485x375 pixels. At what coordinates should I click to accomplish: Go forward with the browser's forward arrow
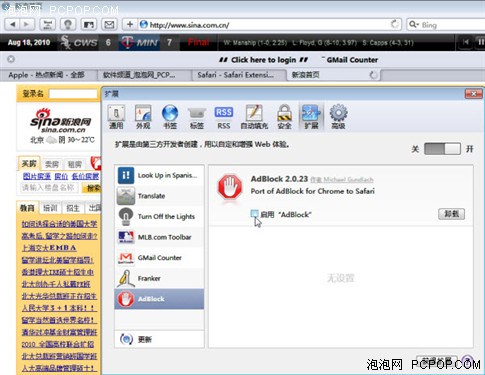27,24
